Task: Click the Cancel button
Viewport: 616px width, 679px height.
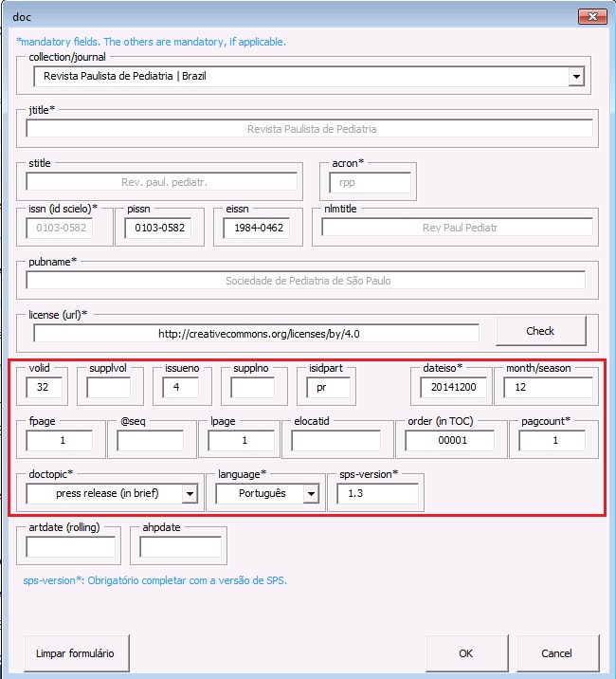Action: tap(557, 653)
